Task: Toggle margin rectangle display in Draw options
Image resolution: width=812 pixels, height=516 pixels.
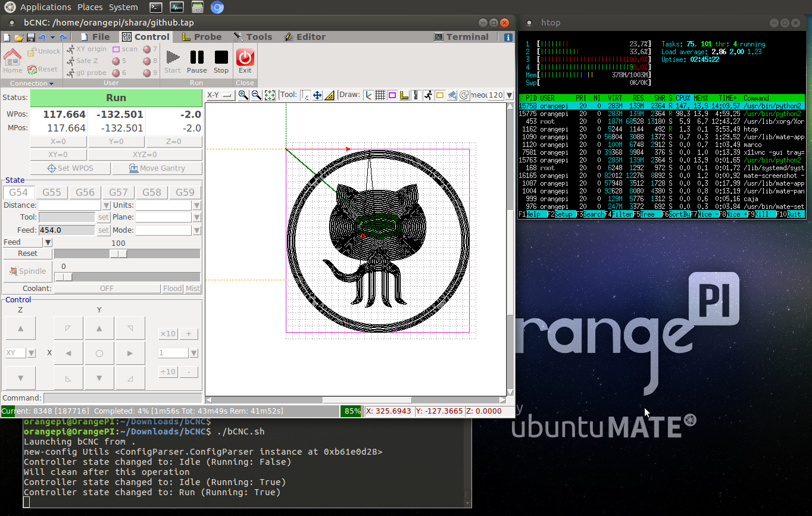Action: pyautogui.click(x=392, y=95)
